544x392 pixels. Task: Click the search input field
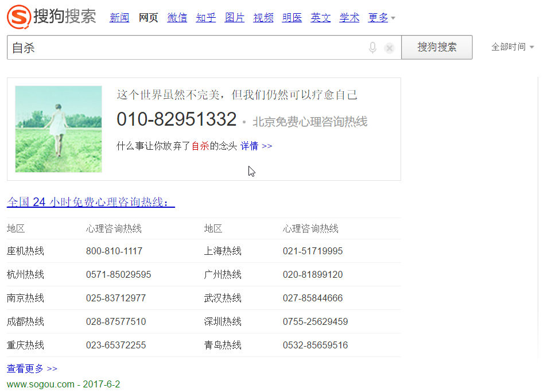[184, 48]
